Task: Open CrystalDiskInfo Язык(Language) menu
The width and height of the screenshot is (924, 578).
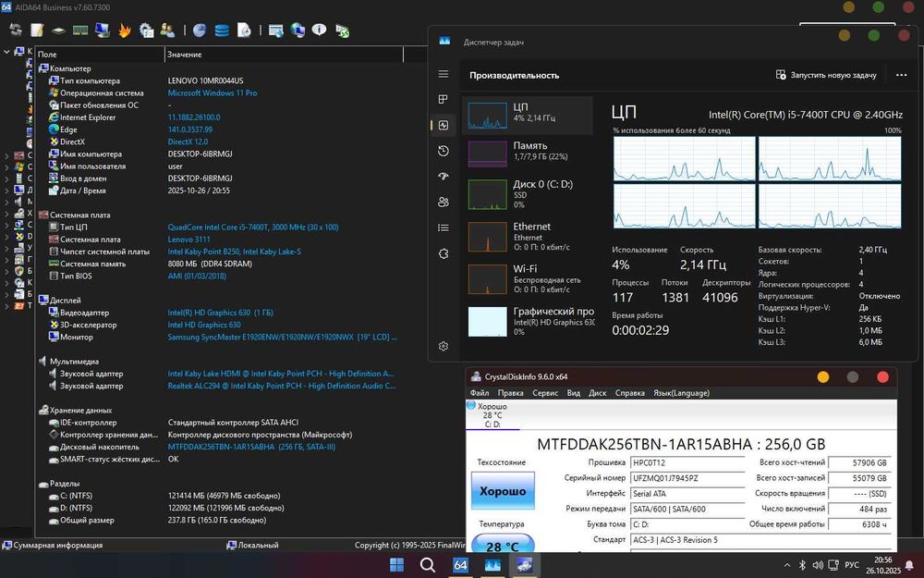Action: 681,393
